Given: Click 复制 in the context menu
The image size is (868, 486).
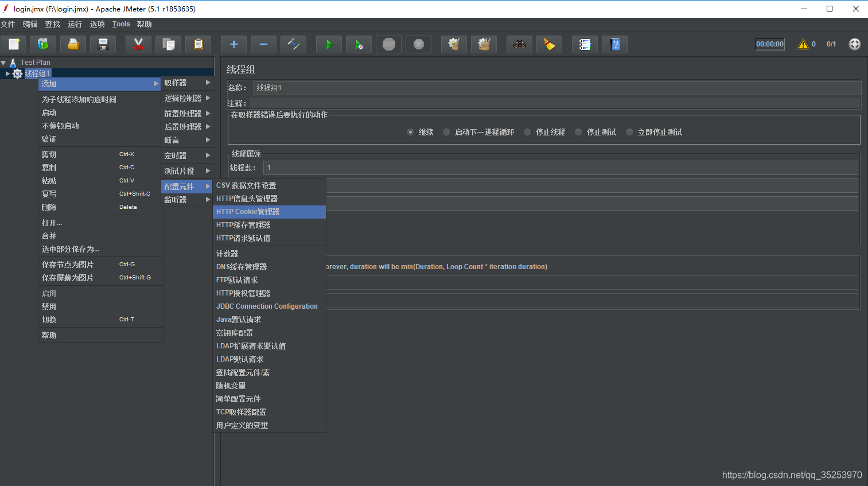Looking at the screenshot, I should click(100, 168).
